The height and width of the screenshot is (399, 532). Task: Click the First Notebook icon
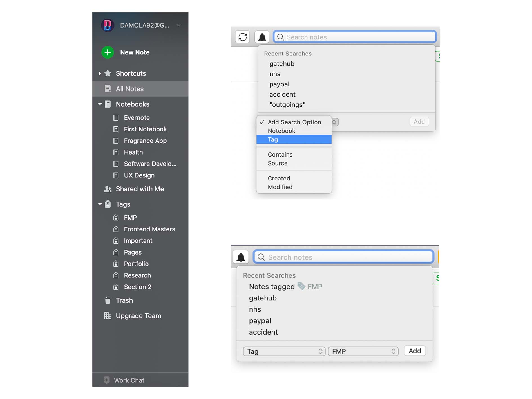tap(116, 129)
